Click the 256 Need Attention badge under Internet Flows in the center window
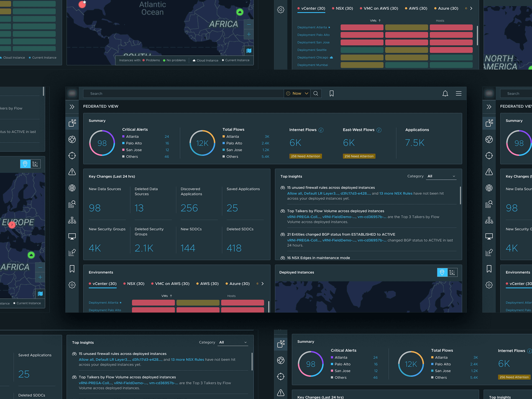 306,156
